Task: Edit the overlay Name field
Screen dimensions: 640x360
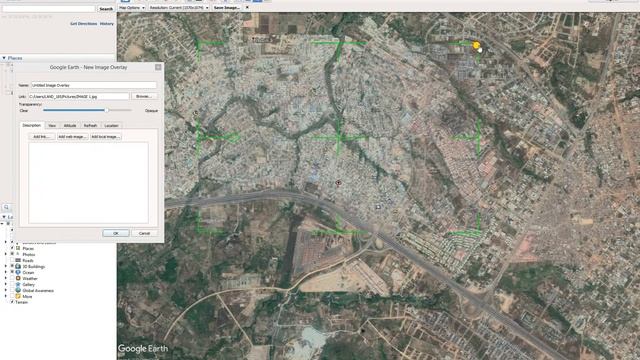Action: (93, 85)
